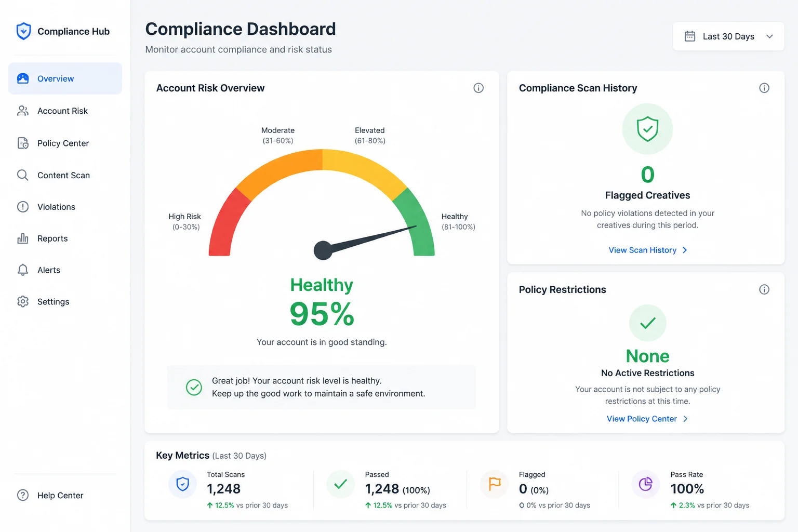Click Compliance Scan History info icon

pos(764,88)
